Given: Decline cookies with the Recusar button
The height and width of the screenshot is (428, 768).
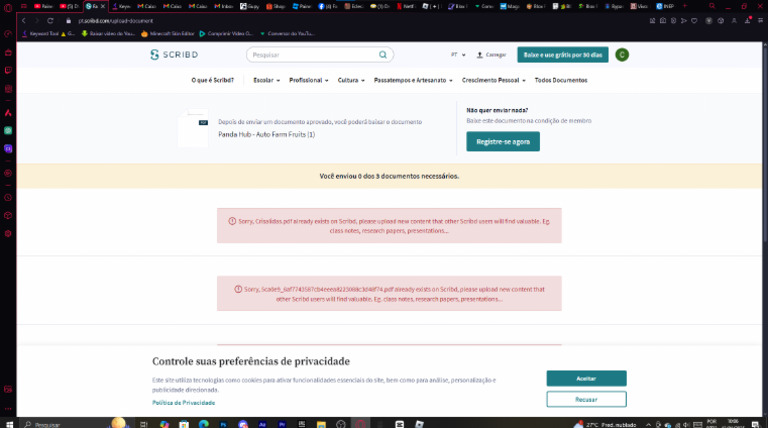Looking at the screenshot, I should pyautogui.click(x=586, y=399).
